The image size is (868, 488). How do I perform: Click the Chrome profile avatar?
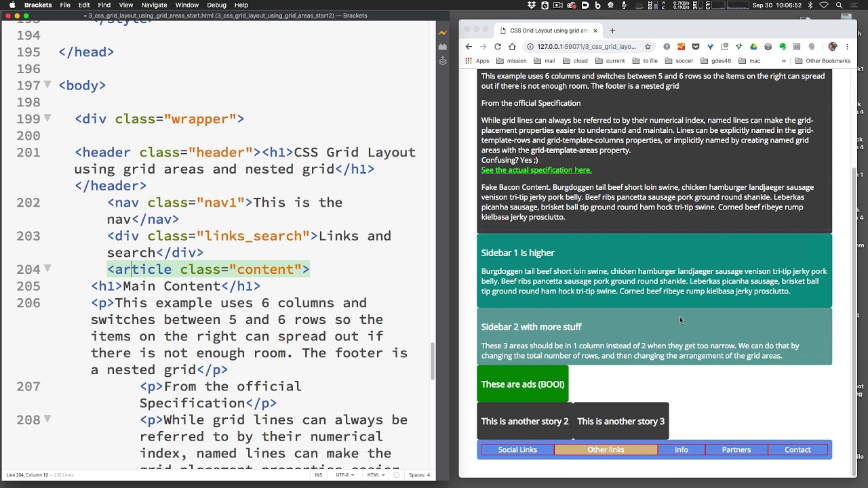(x=833, y=47)
